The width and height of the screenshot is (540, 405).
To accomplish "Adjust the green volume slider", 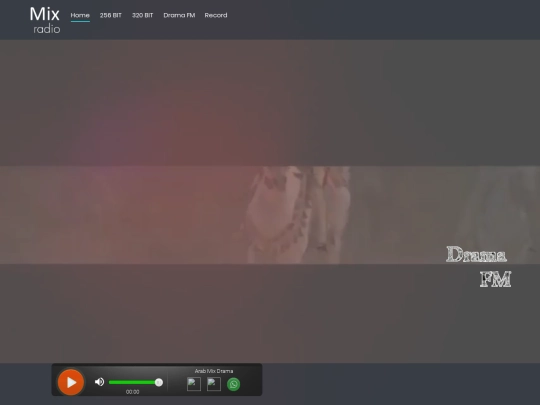I will (135, 382).
